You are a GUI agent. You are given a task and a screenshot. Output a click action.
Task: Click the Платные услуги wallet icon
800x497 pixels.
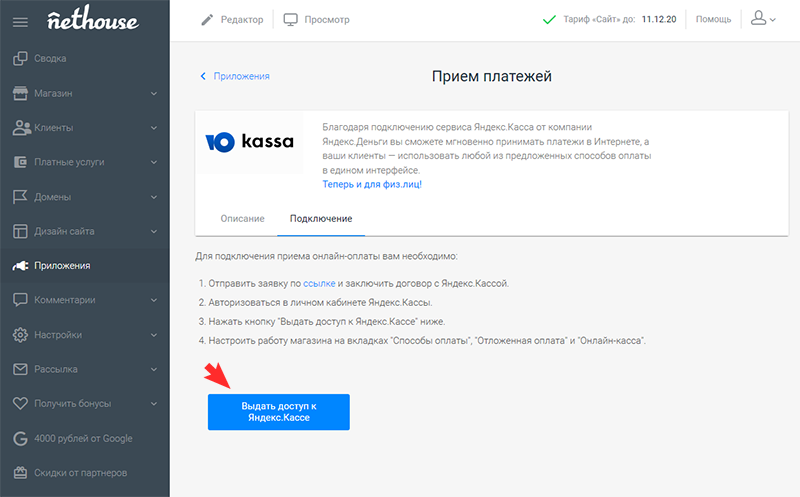(x=20, y=162)
